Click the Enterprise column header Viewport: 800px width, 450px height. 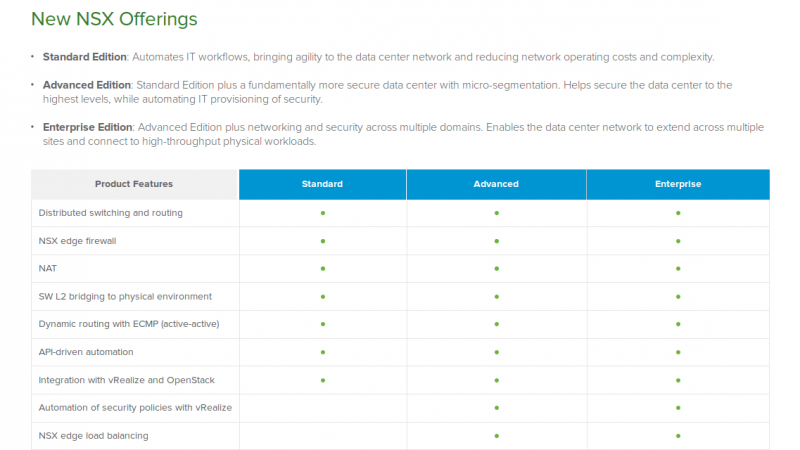[x=678, y=184]
